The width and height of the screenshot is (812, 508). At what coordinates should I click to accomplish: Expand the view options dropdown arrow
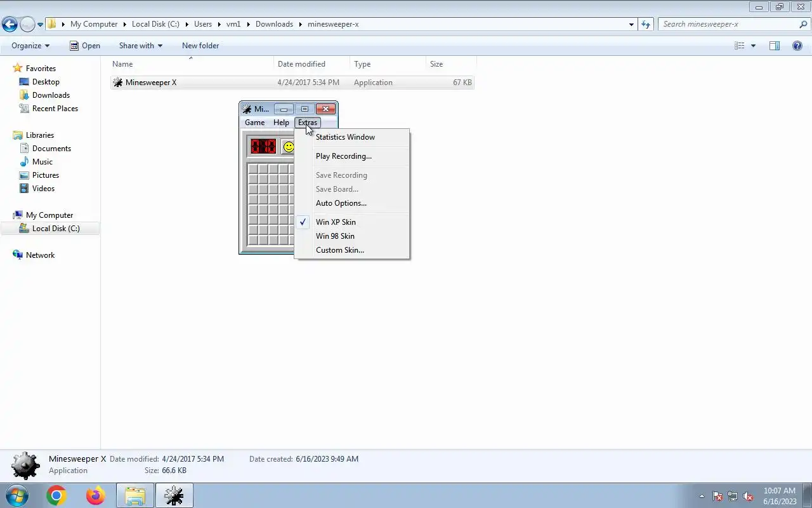point(753,46)
